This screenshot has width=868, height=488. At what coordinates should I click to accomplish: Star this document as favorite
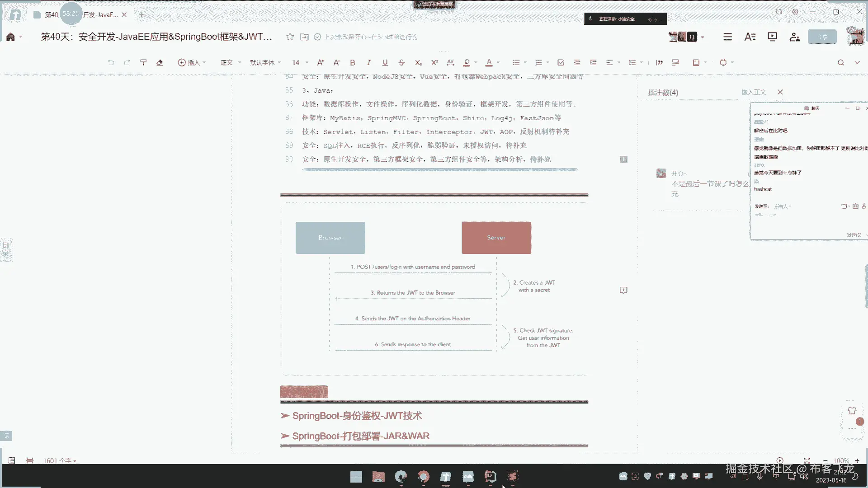290,37
